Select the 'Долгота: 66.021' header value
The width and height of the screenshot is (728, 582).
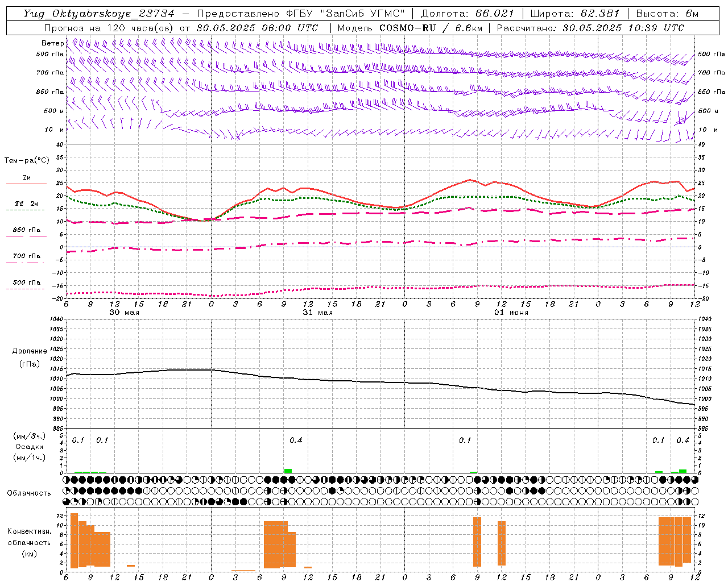[467, 14]
